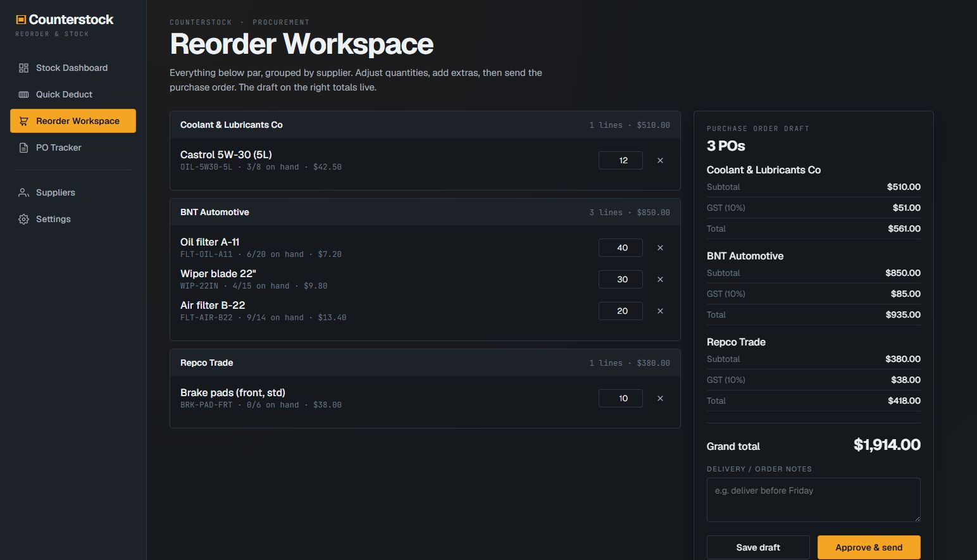Click the Quick Deduct barcode icon
Image resolution: width=977 pixels, height=560 pixels.
coord(23,94)
